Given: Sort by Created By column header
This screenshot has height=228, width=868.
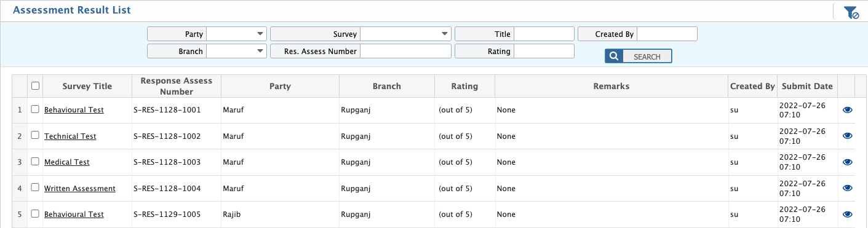Looking at the screenshot, I should 752,86.
